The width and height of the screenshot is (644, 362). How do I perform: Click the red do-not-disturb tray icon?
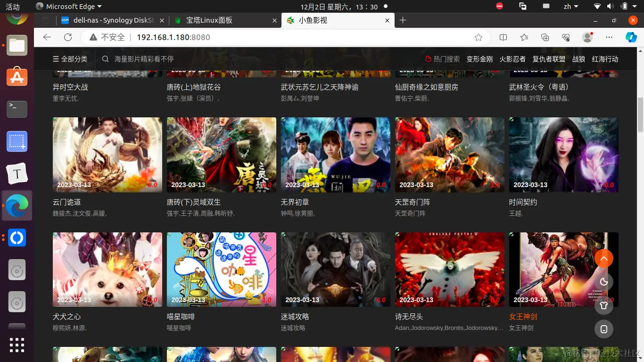[x=500, y=6]
